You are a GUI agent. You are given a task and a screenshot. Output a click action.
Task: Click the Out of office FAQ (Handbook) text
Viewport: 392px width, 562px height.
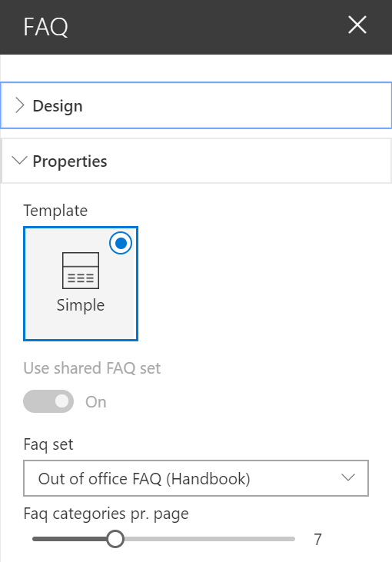(144, 479)
